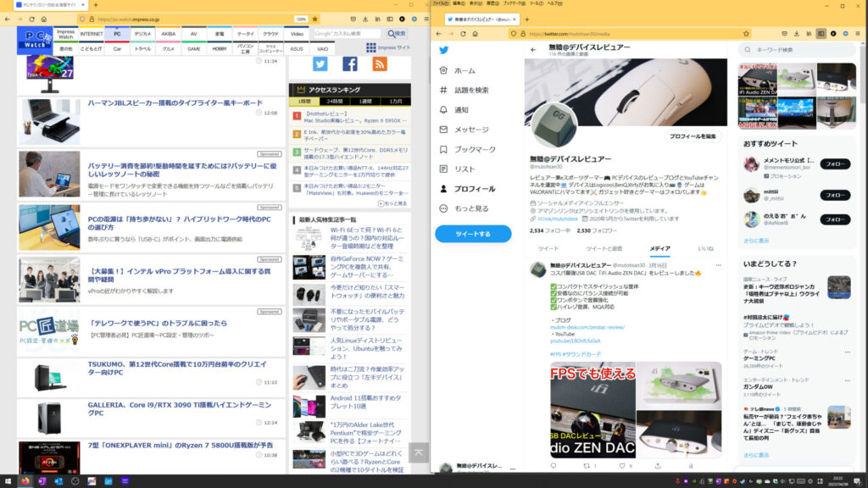
Task: Open the Wi-Fi 6E feature article
Action: point(367,238)
